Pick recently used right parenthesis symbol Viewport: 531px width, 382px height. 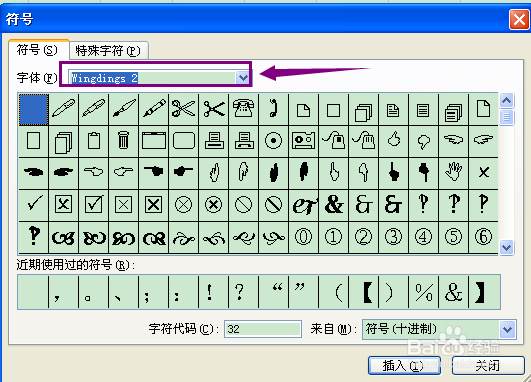point(393,292)
